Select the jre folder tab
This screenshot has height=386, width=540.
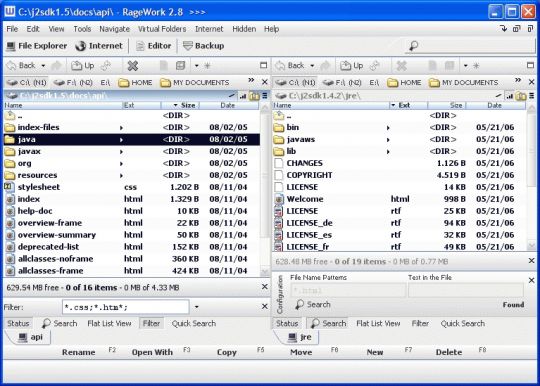(299, 337)
